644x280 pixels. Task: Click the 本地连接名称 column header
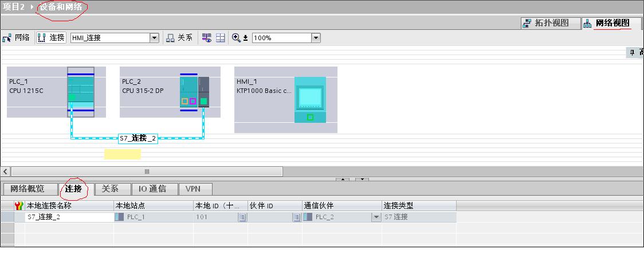[x=69, y=205]
